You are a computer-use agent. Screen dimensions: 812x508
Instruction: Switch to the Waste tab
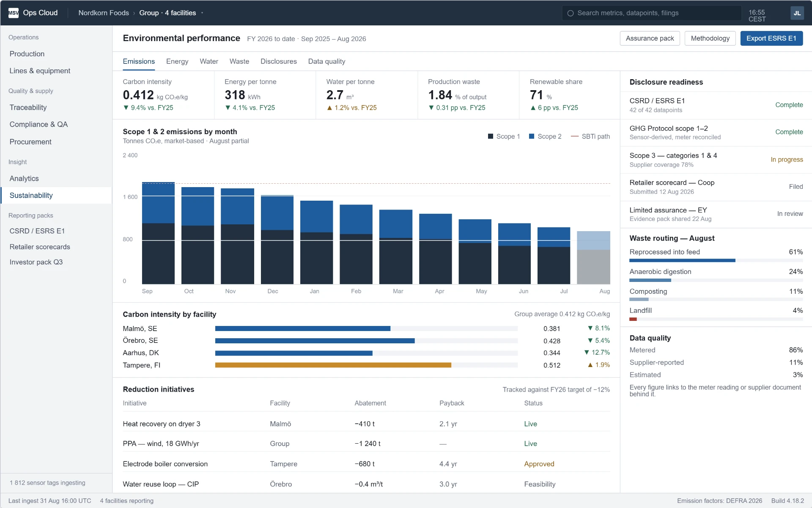(239, 61)
